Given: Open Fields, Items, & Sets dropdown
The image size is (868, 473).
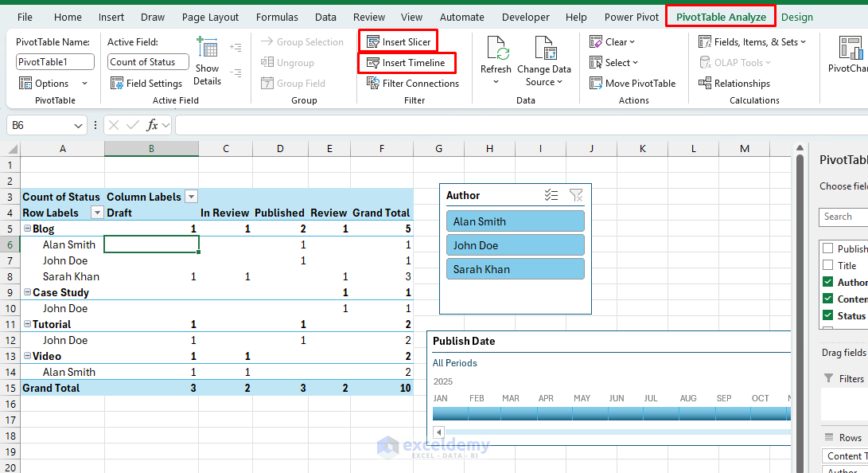Looking at the screenshot, I should pyautogui.click(x=752, y=42).
